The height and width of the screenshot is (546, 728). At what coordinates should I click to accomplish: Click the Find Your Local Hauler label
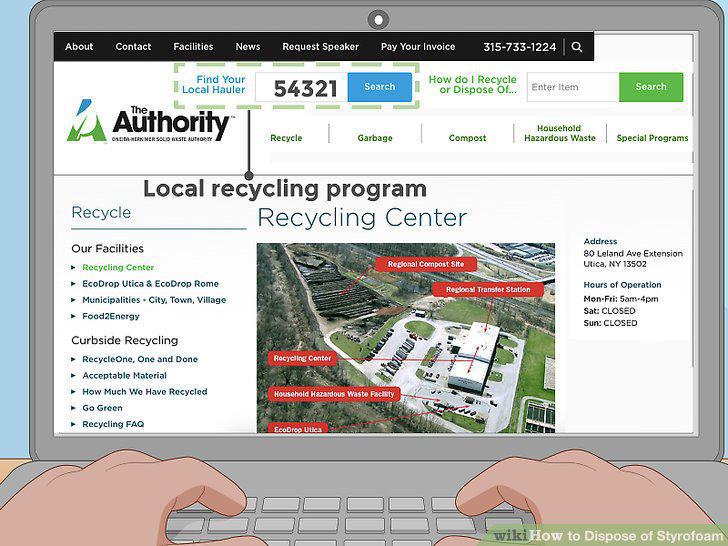214,84
